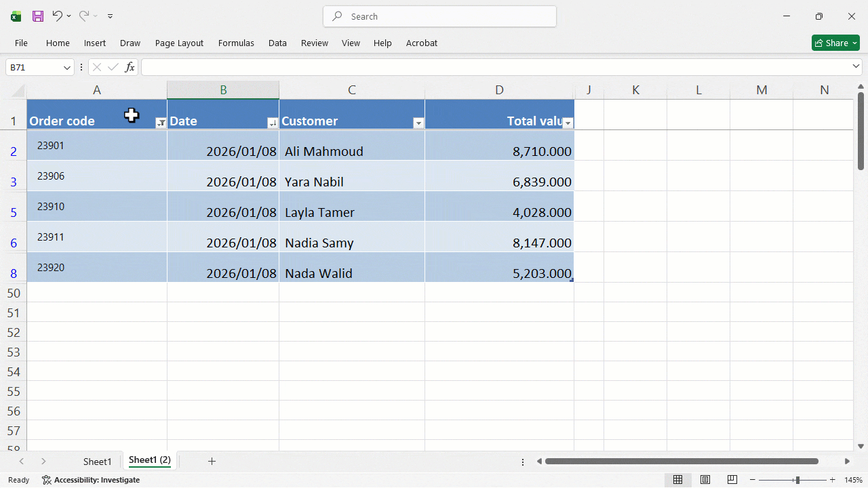Open the Order code filter dropdown
The height and width of the screenshot is (488, 868).
(x=161, y=123)
